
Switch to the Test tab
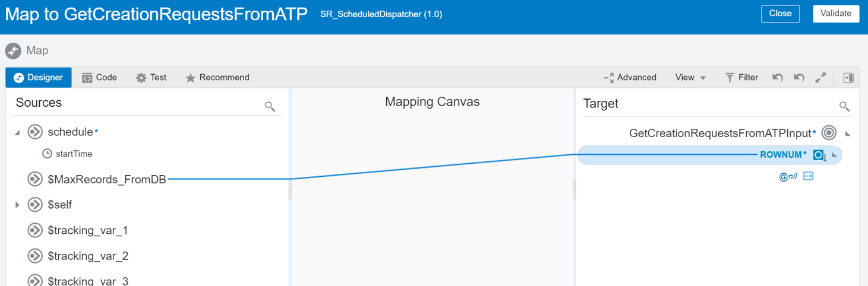pyautogui.click(x=151, y=78)
